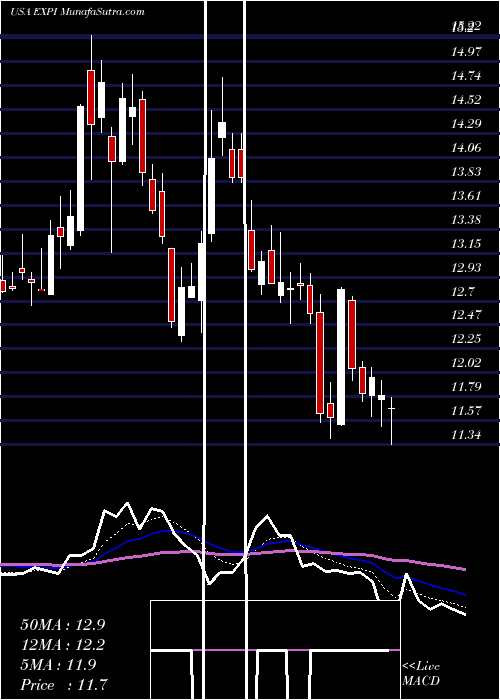Screen dimensions: 500x700
Task: Click the 12.47 price axis label
Action: click(x=467, y=315)
